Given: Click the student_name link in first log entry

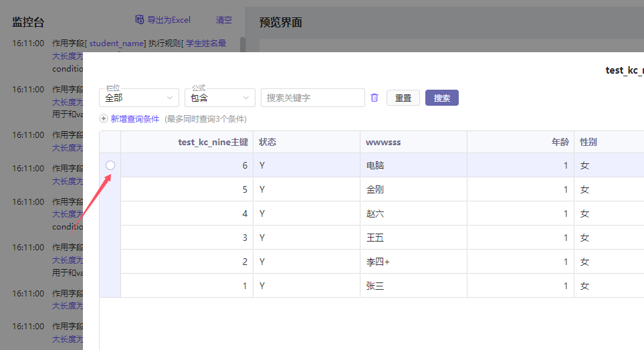Looking at the screenshot, I should pyautogui.click(x=116, y=43).
